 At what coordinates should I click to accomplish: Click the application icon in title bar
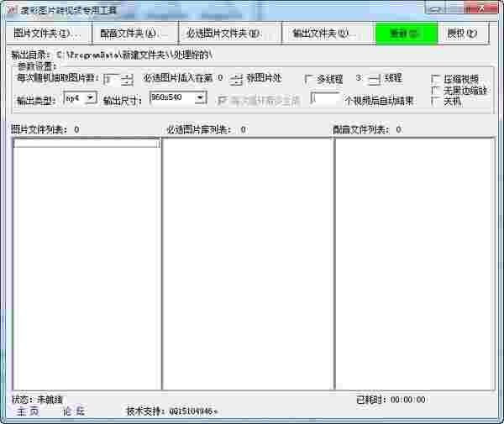(x=13, y=9)
